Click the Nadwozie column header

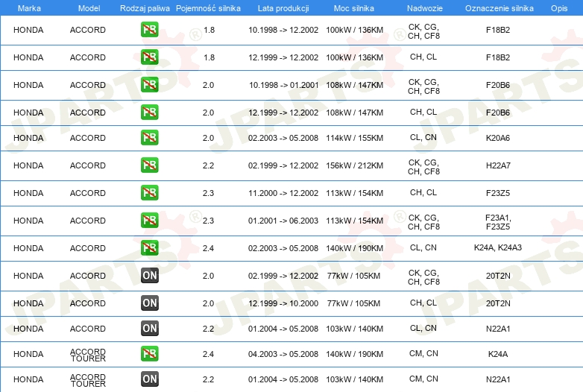pyautogui.click(x=425, y=8)
